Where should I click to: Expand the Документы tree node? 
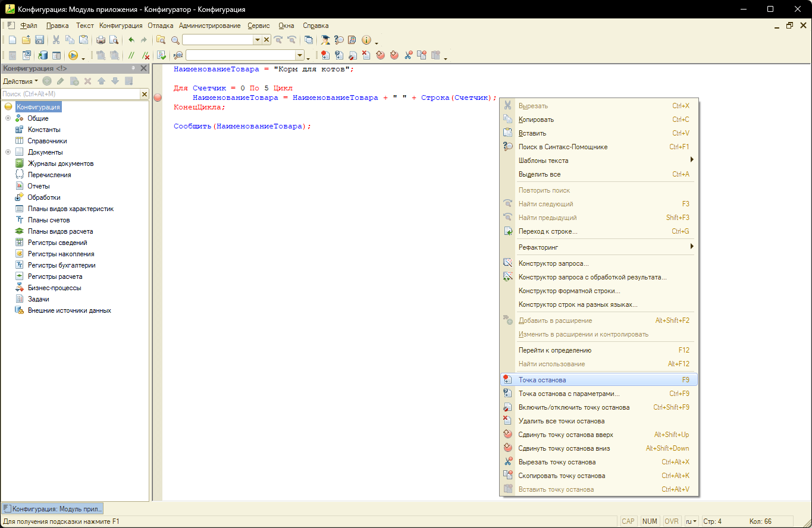[x=8, y=152]
